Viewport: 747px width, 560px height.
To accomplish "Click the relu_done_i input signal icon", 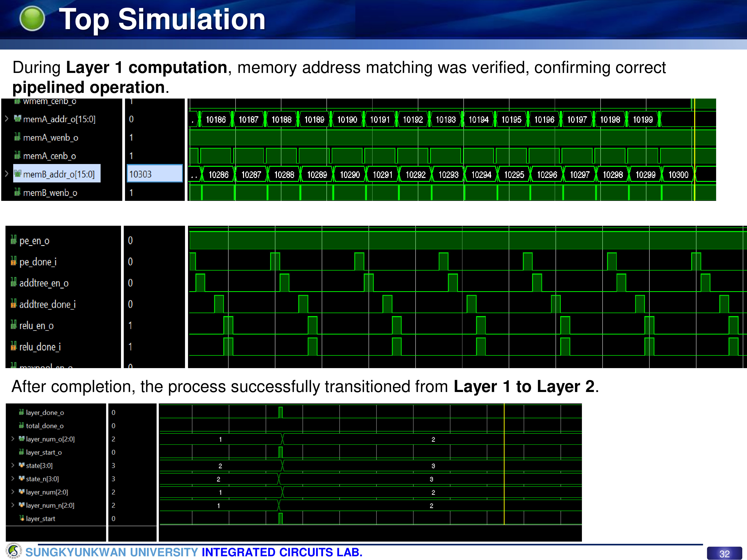I will pyautogui.click(x=13, y=346).
